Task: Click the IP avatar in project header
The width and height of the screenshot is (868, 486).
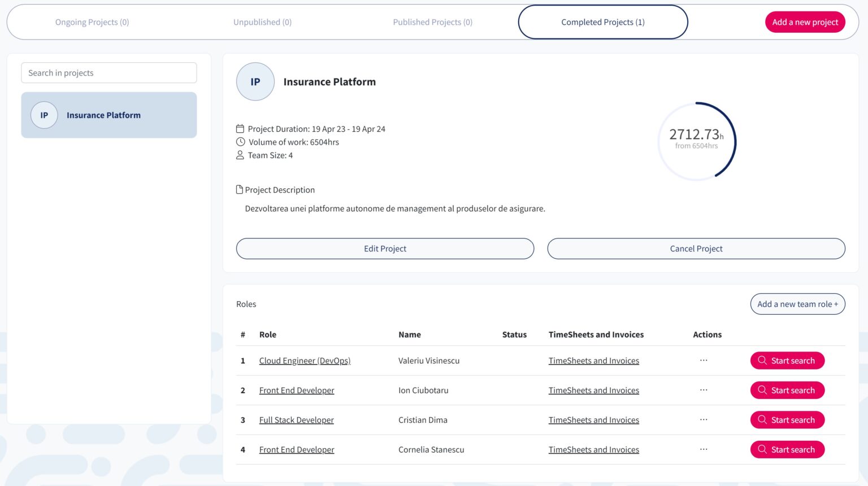Action: pyautogui.click(x=255, y=82)
